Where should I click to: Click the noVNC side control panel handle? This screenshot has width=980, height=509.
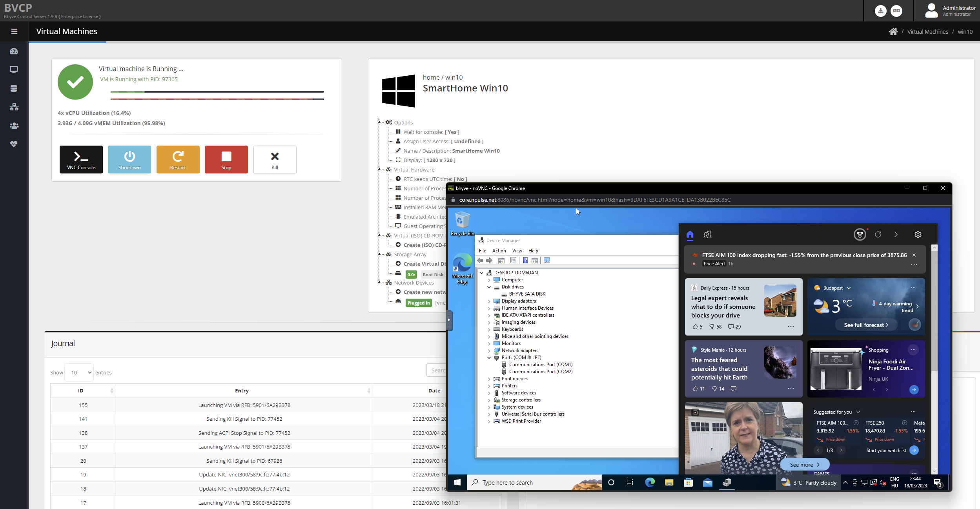click(449, 320)
